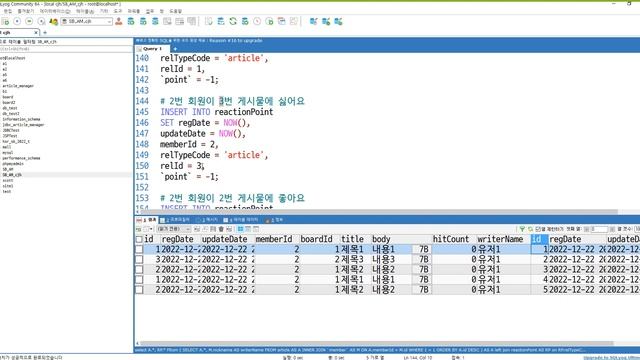The width and height of the screenshot is (640, 360).
Task: Switch to the 2 프로파일러 tab
Action: point(175,220)
